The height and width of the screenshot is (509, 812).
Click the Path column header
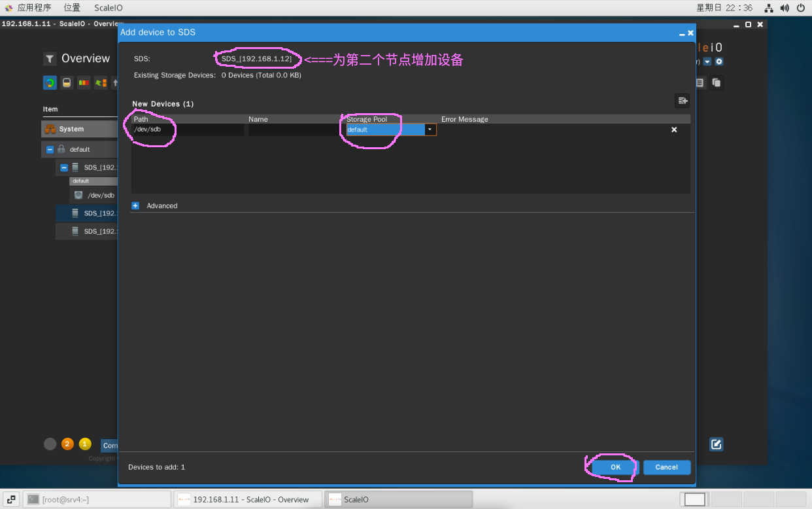coord(141,119)
